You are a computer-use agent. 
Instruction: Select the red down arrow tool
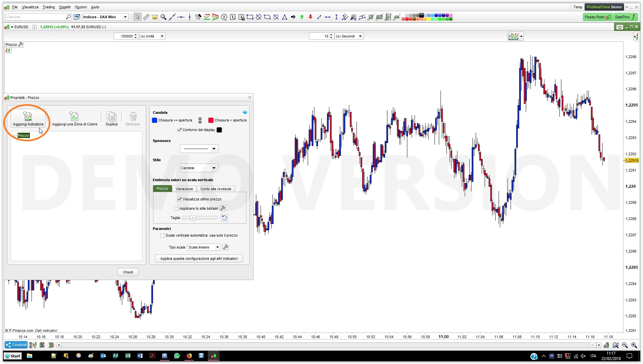[310, 17]
